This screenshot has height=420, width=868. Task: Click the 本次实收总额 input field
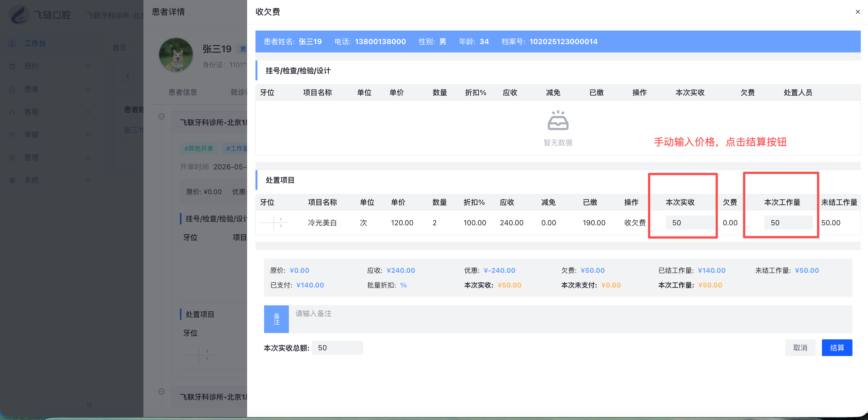[x=337, y=347]
